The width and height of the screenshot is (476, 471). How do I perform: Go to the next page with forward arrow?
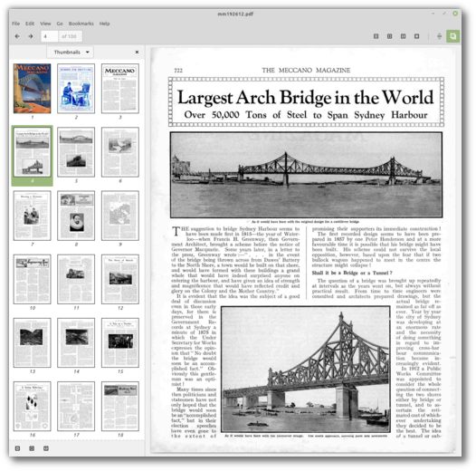tap(31, 36)
